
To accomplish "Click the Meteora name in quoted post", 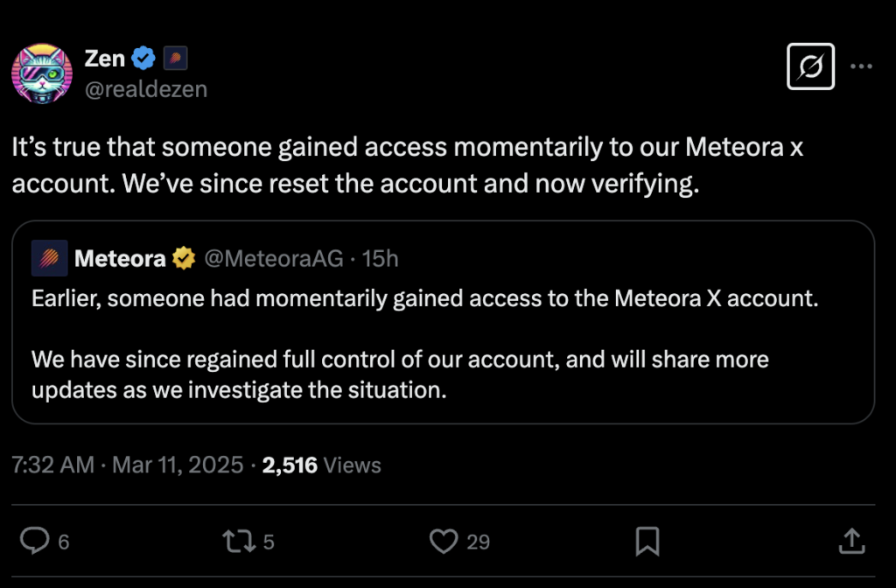I will pos(120,259).
